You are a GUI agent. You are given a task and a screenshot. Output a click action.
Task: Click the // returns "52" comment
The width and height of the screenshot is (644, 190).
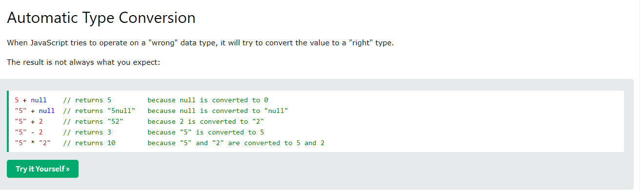93,121
